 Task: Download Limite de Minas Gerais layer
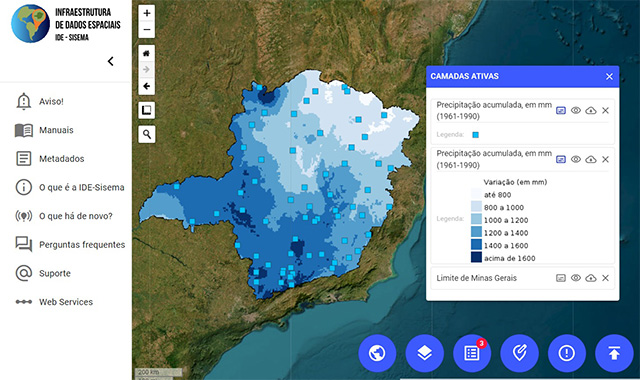point(591,278)
